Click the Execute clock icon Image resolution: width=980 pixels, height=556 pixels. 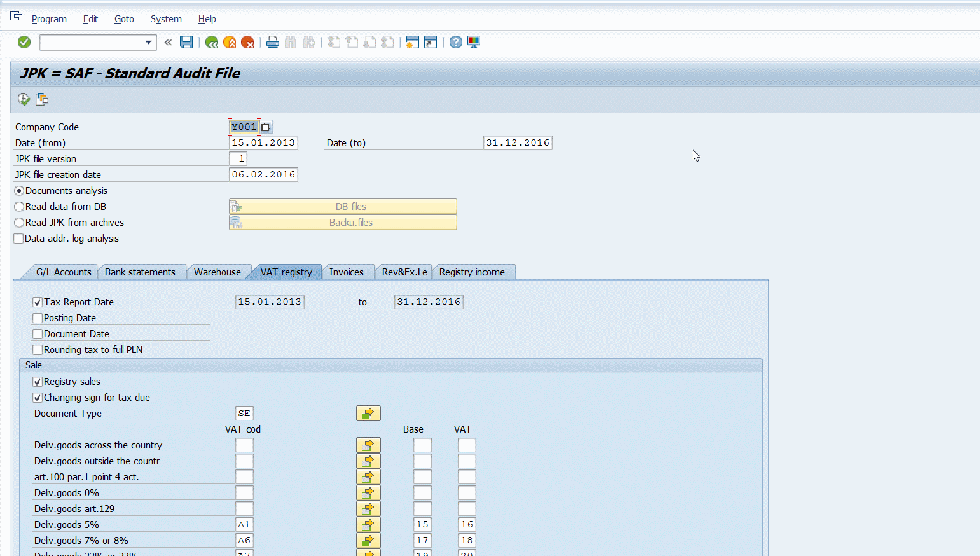pos(24,99)
